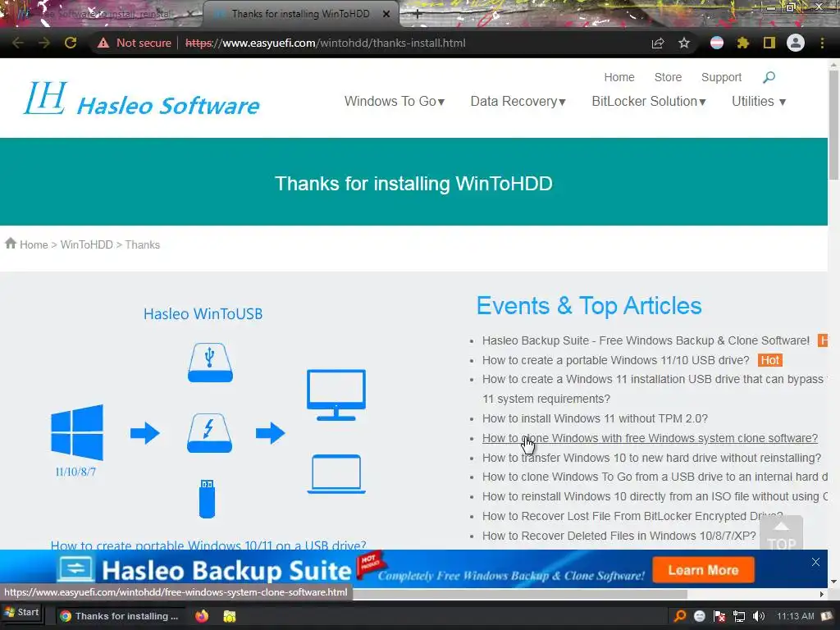Click the laptop icon

(x=336, y=474)
